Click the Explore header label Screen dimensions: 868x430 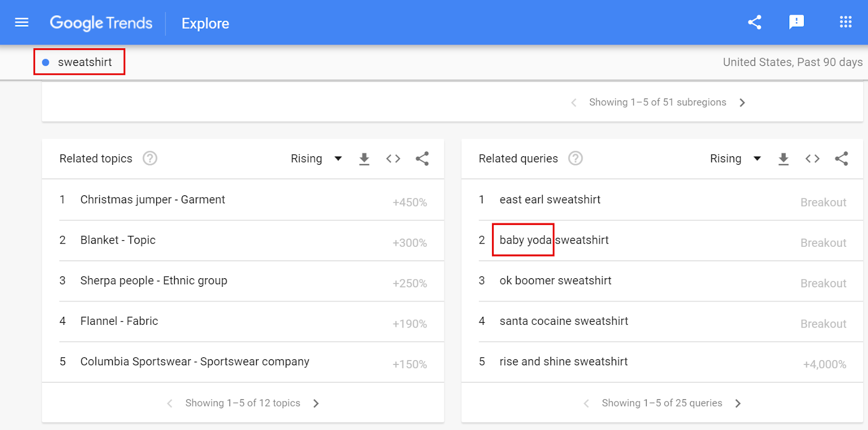point(205,23)
